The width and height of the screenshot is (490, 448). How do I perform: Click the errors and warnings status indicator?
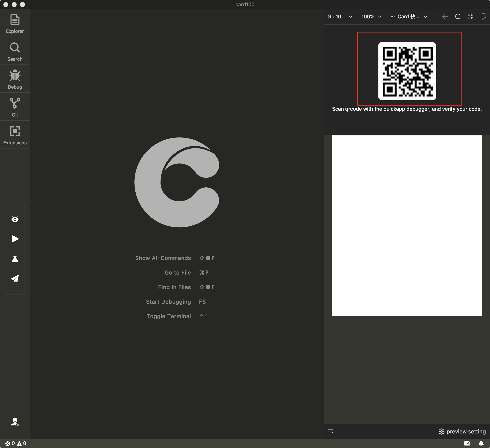point(16,443)
